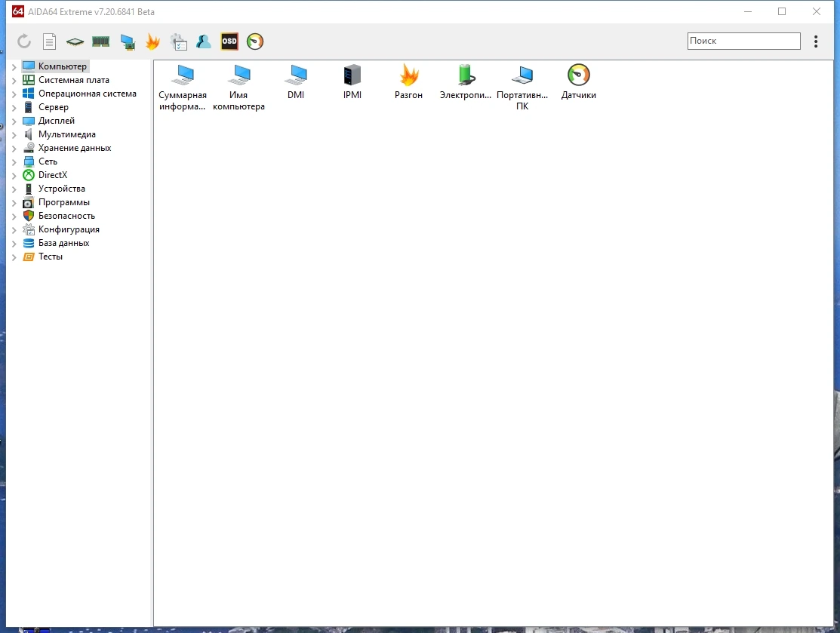Expand the Мультимедиа tree node
This screenshot has height=633, width=840.
point(14,135)
